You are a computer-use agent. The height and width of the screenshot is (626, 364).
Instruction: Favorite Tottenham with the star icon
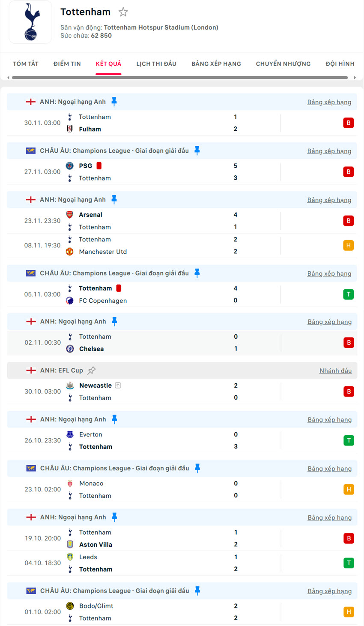pos(123,12)
